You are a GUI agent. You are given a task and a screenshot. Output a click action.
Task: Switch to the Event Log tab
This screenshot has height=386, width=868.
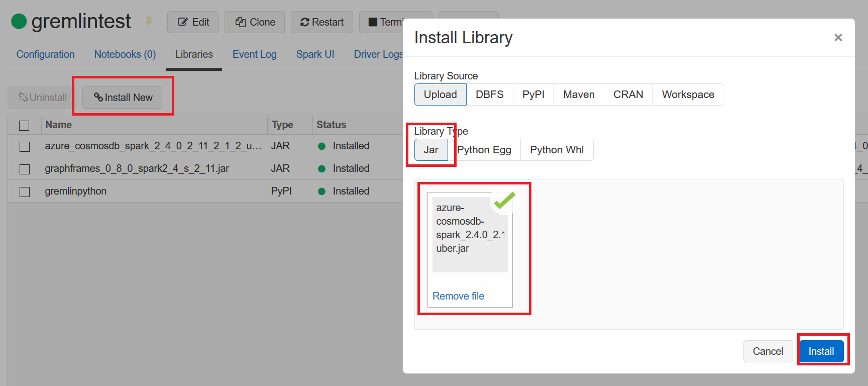(x=254, y=54)
